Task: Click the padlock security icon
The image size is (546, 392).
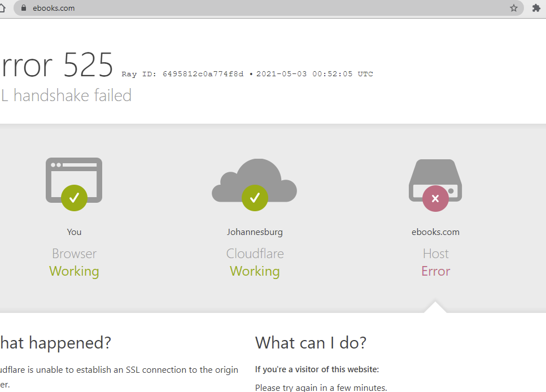Action: (24, 8)
